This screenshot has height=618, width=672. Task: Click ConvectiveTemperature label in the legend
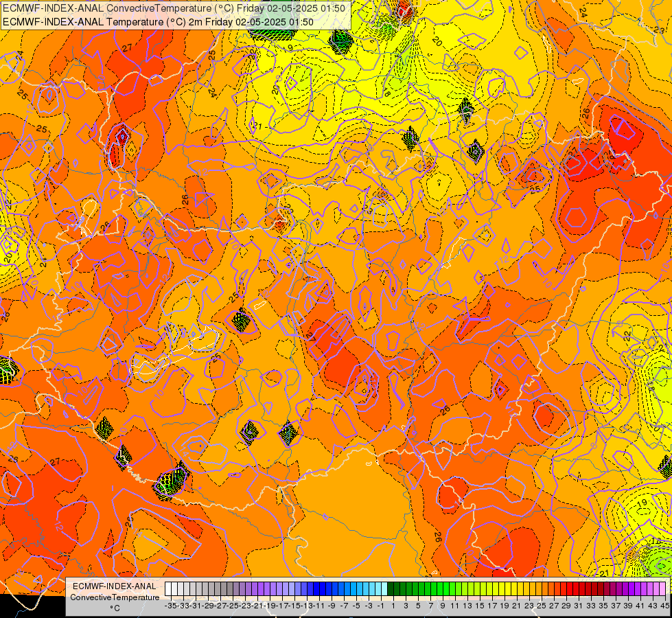tap(115, 597)
